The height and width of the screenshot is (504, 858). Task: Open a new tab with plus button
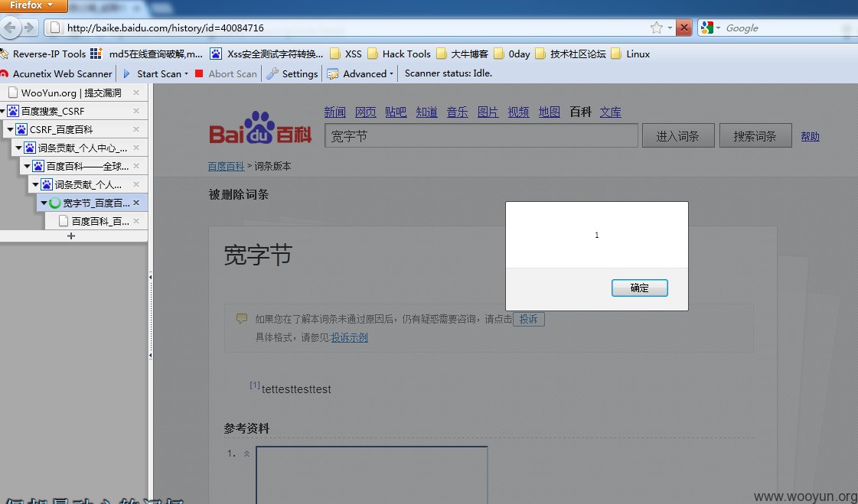point(70,236)
